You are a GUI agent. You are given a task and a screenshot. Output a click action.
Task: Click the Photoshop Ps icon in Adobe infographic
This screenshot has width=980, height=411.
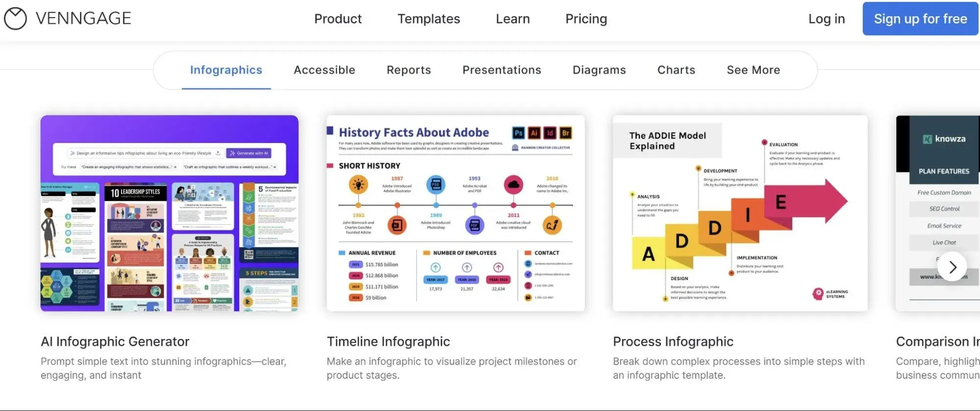click(518, 133)
